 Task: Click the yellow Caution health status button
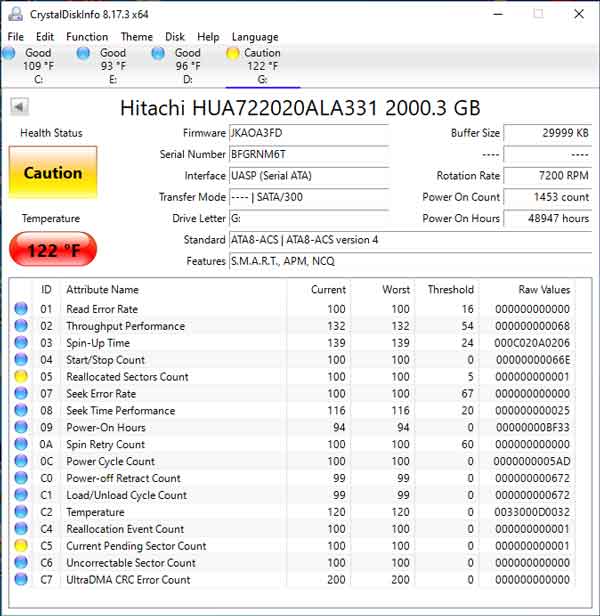[53, 172]
